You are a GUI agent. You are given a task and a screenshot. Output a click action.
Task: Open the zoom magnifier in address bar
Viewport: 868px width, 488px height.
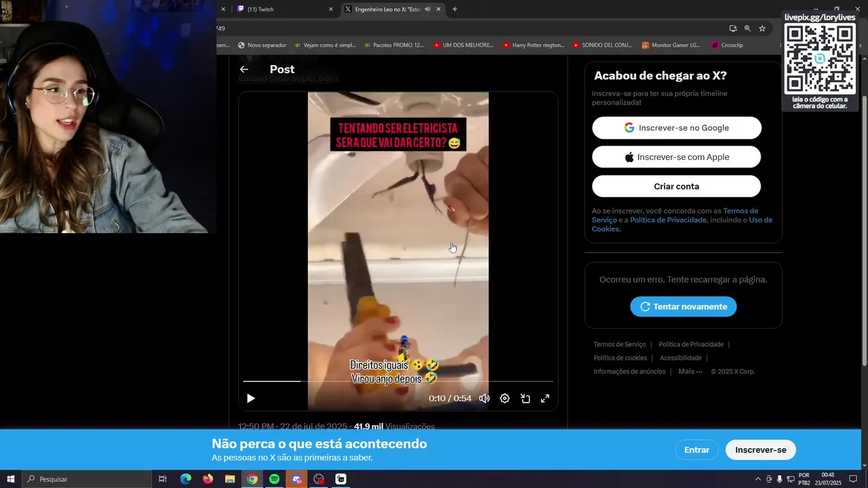tap(747, 28)
